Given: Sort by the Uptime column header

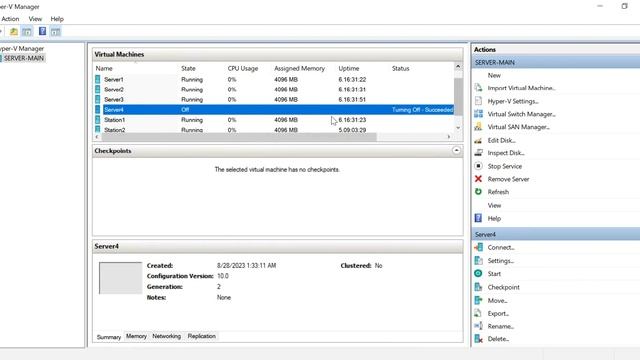Looking at the screenshot, I should click(349, 68).
